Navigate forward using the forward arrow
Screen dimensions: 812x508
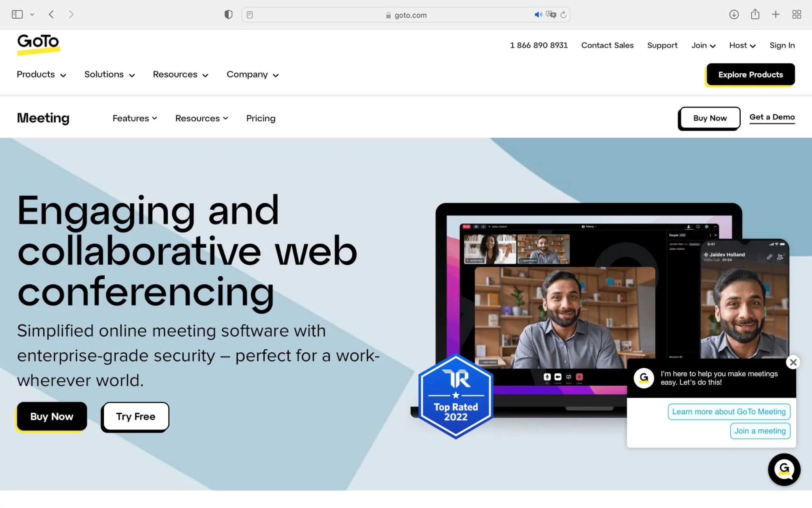point(71,14)
